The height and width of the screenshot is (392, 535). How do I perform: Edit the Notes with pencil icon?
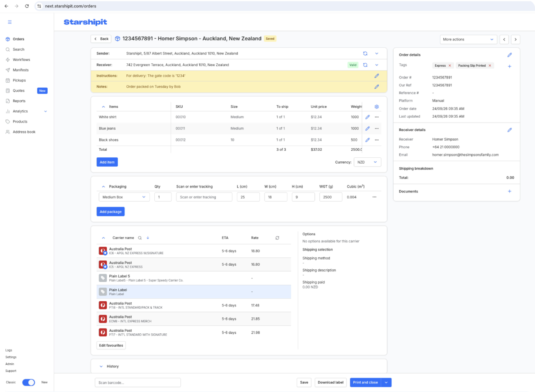click(376, 87)
